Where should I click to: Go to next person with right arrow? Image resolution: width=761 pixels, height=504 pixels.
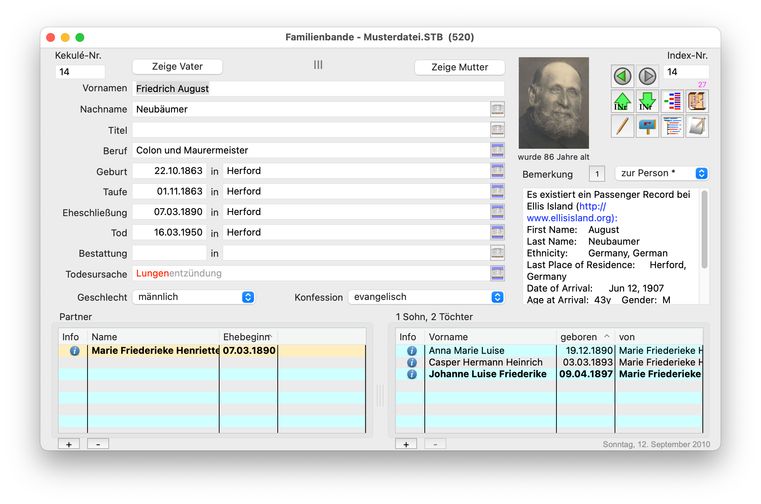pyautogui.click(x=647, y=76)
